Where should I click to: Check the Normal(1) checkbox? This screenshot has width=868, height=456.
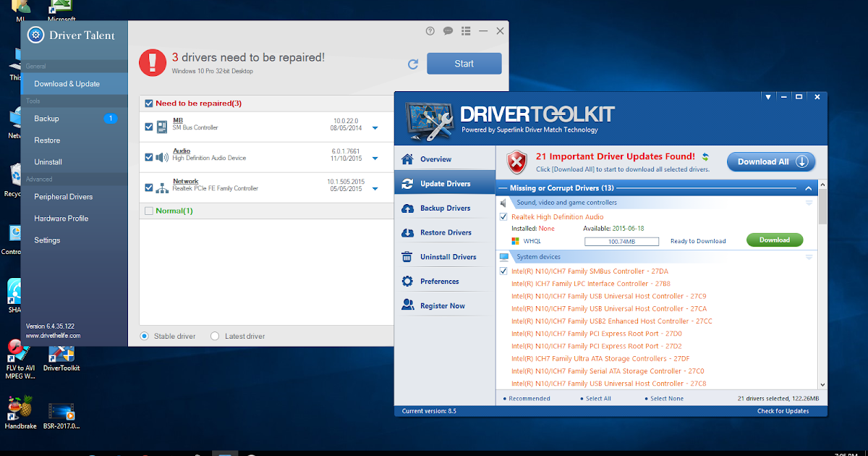point(149,211)
